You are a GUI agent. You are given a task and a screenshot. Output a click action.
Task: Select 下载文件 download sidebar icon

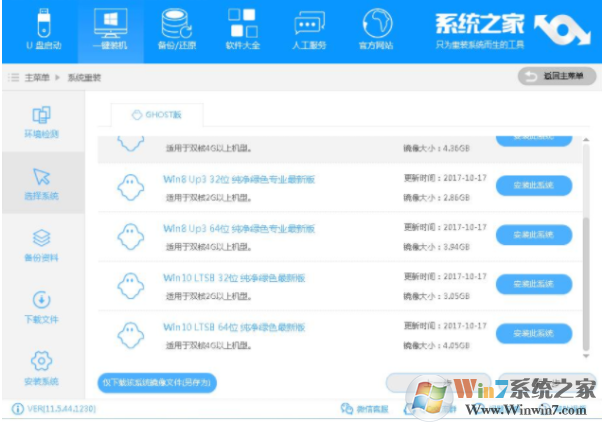pyautogui.click(x=42, y=300)
